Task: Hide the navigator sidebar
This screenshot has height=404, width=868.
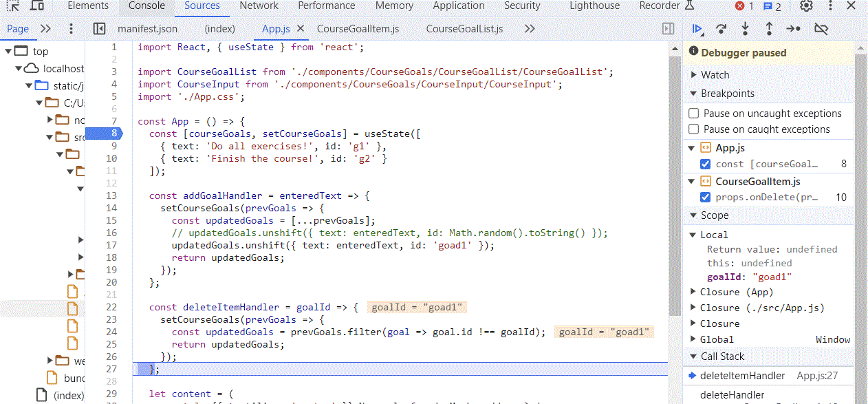Action: pos(99,29)
